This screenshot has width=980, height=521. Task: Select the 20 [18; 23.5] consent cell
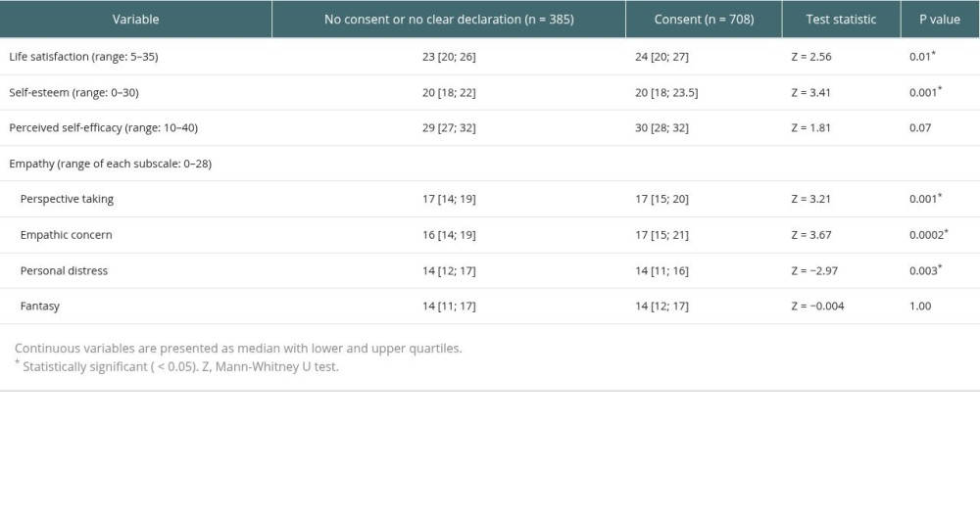tap(666, 92)
